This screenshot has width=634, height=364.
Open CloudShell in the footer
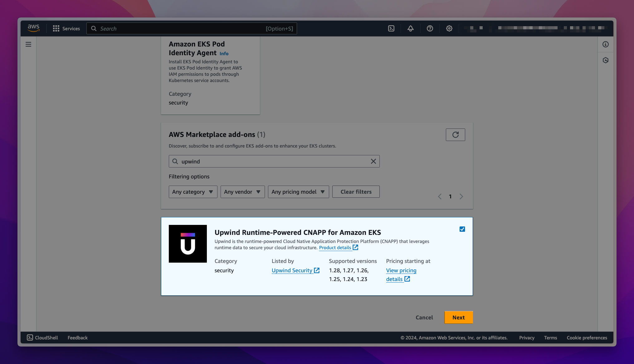(42, 337)
